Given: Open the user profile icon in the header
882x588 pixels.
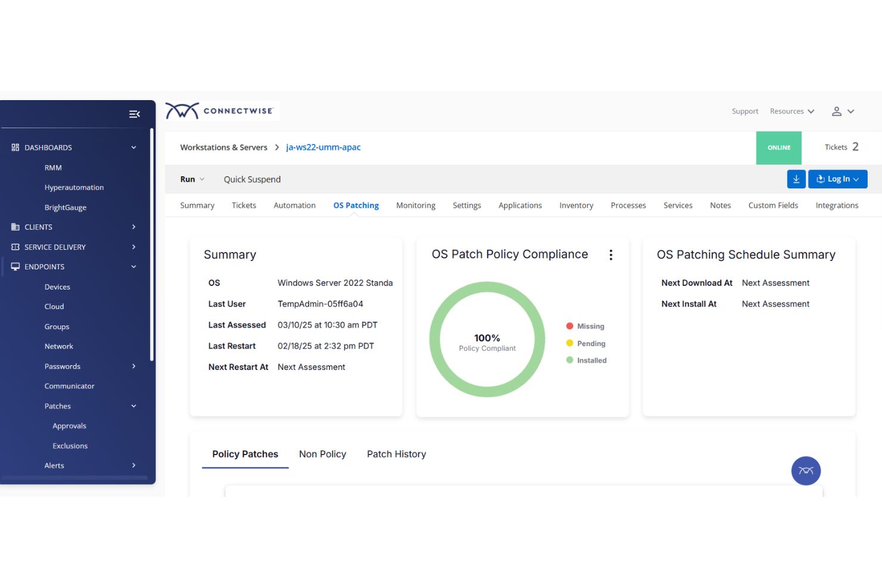Looking at the screenshot, I should (x=837, y=111).
